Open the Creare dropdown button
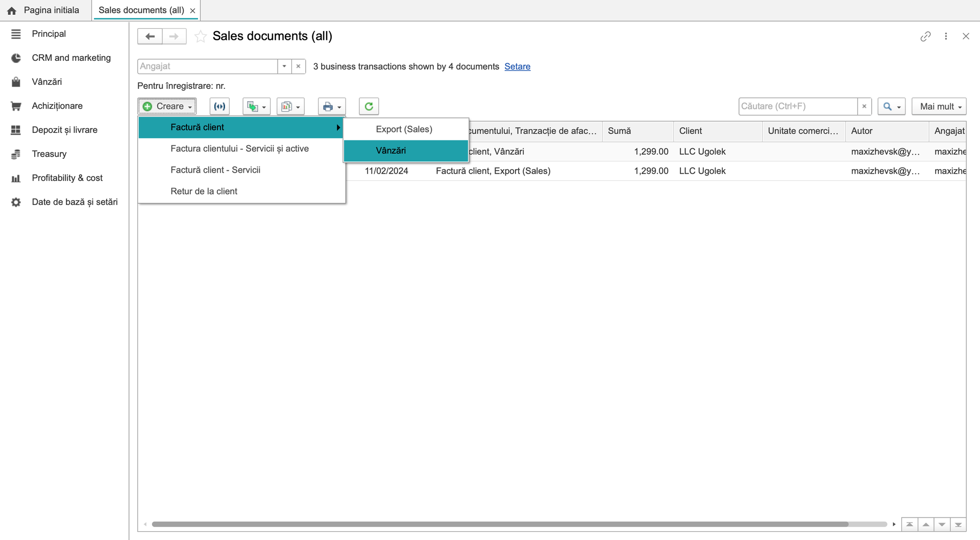This screenshot has width=980, height=540. point(167,106)
